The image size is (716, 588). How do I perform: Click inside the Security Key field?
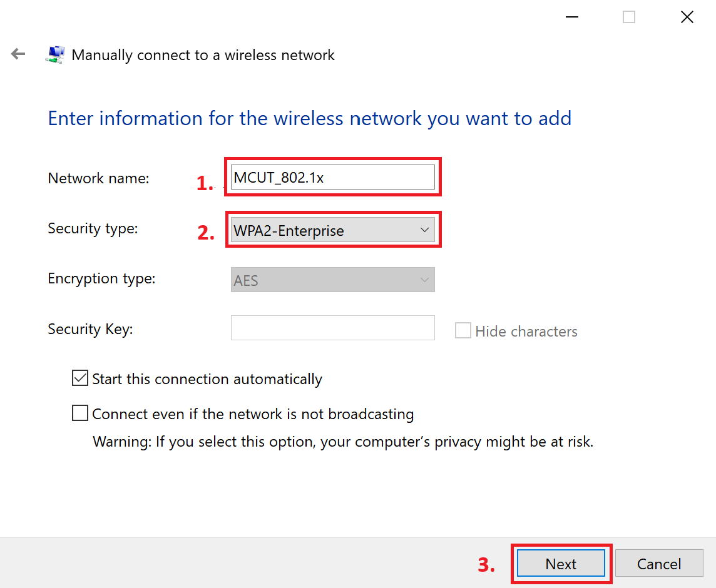click(333, 328)
